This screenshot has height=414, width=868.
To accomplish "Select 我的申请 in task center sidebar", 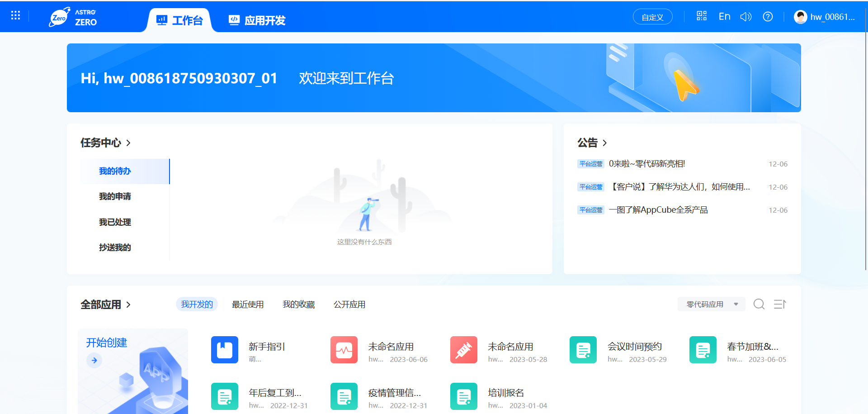I will click(115, 196).
